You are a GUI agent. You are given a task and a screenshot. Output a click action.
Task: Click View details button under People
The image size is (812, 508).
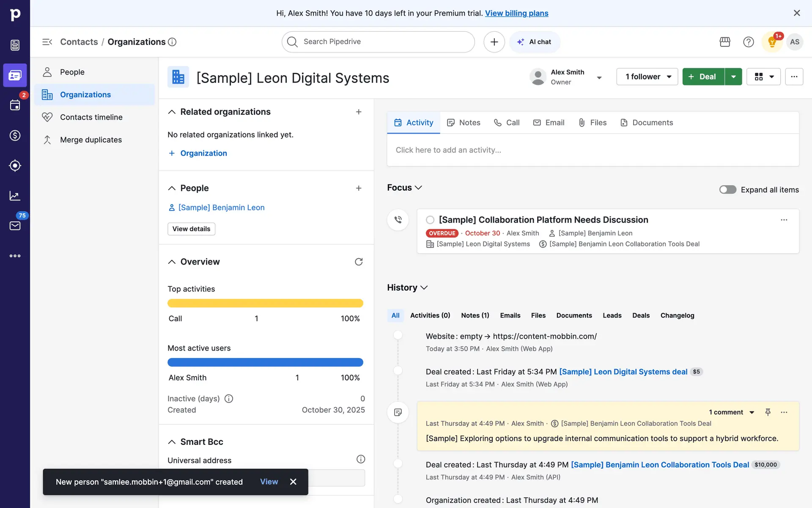(x=191, y=229)
